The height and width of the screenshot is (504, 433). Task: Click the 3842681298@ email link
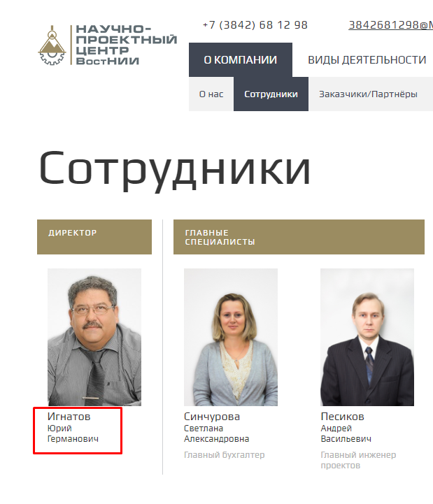pyautogui.click(x=390, y=25)
